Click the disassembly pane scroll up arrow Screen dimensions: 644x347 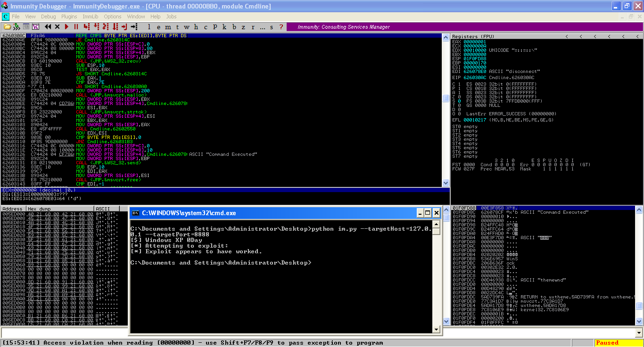[446, 36]
